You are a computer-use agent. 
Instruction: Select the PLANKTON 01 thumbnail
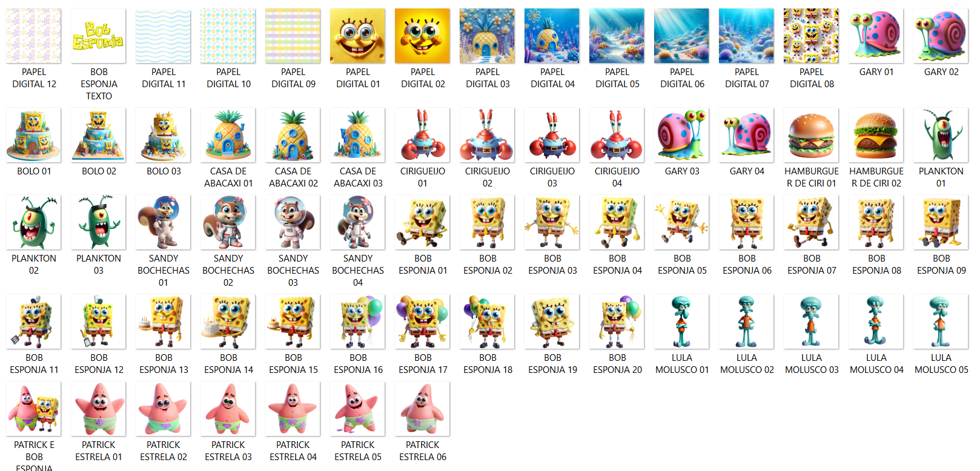pyautogui.click(x=941, y=136)
